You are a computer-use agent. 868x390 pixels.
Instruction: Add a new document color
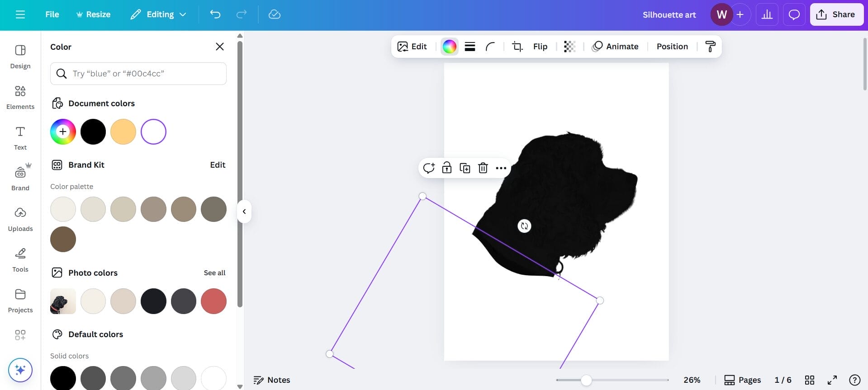(x=63, y=132)
